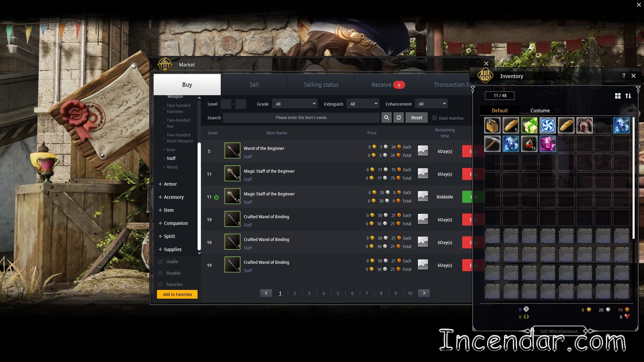Screen dimensions: 644x362
Task: Expand the Armor category
Action: (x=168, y=184)
